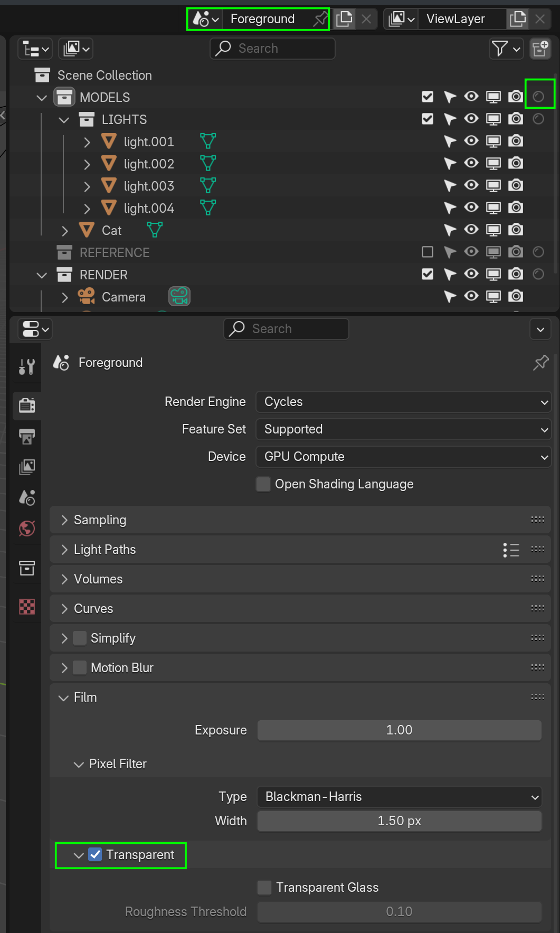Click the New Collection icon in outliner
Viewport: 560px width, 933px height.
[540, 49]
